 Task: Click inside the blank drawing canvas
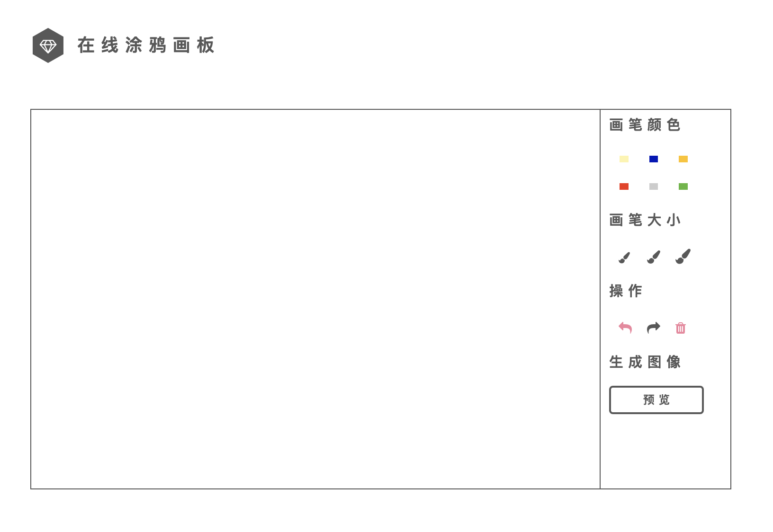[315, 299]
